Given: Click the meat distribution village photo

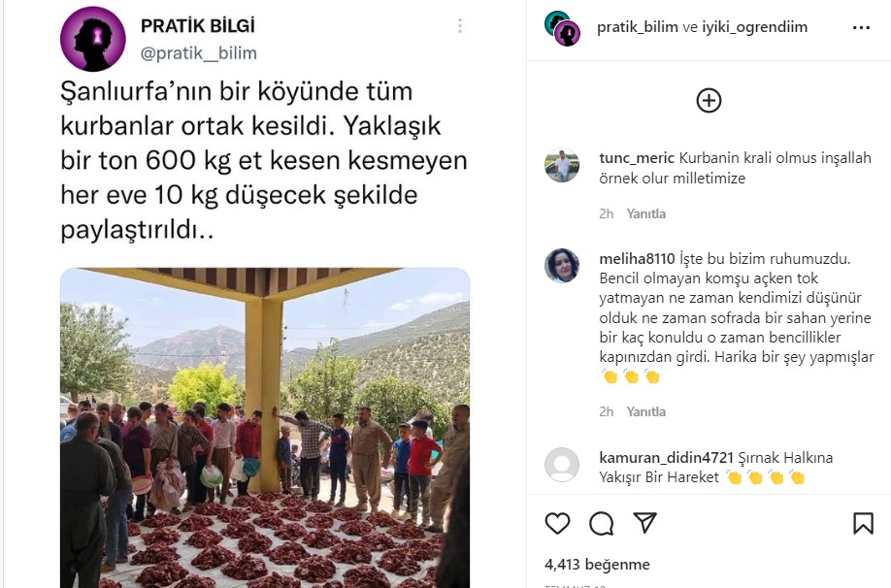Looking at the screenshot, I should (265, 428).
